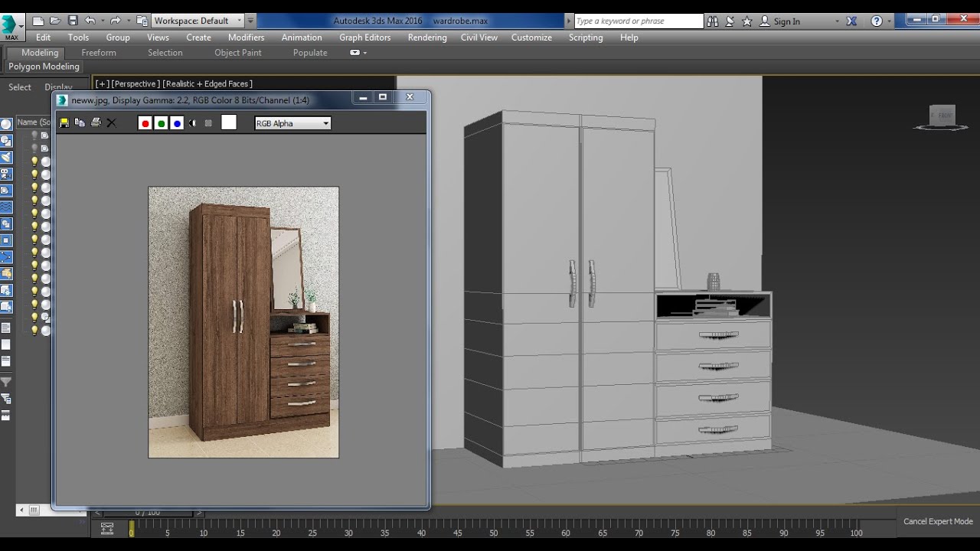The height and width of the screenshot is (551, 980).
Task: Open Subscription Center satellite icon
Action: pyautogui.click(x=730, y=21)
